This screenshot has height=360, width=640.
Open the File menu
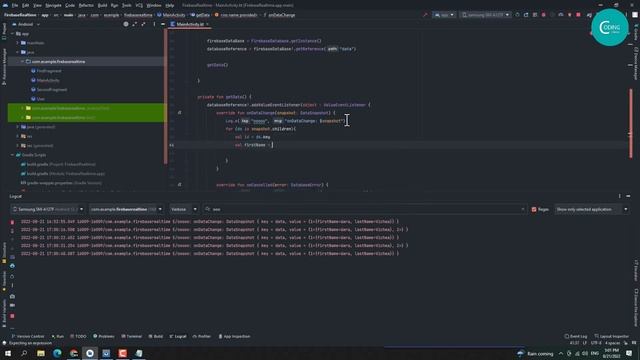tap(15, 5)
